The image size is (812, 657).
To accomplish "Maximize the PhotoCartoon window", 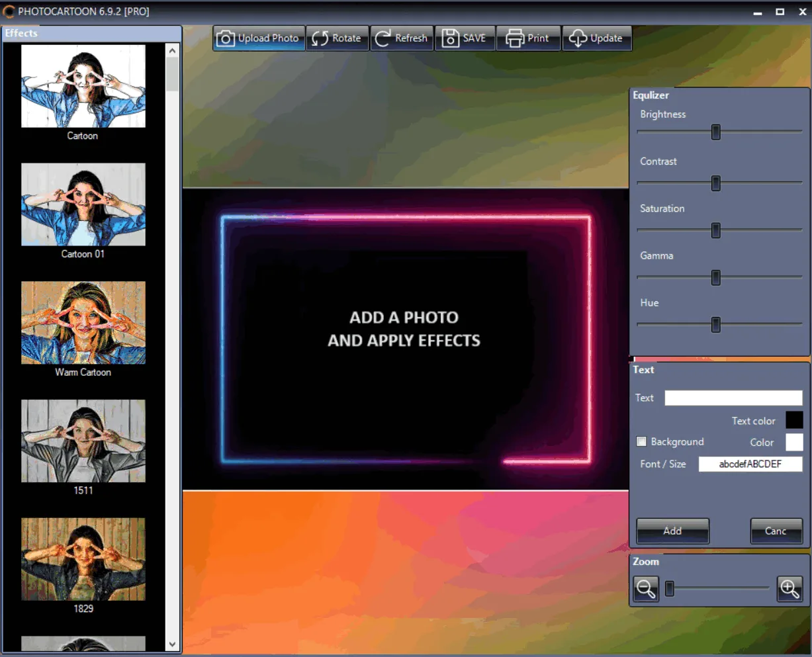I will (780, 12).
